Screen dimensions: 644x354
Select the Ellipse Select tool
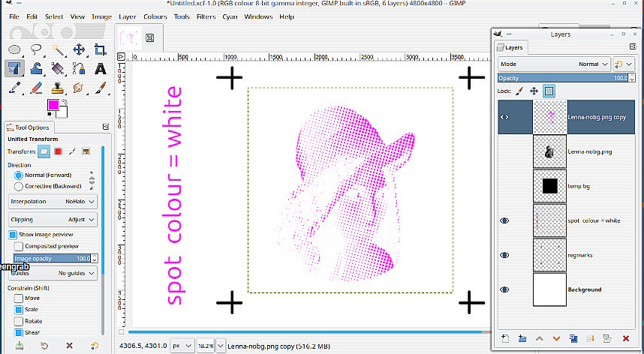tap(15, 50)
